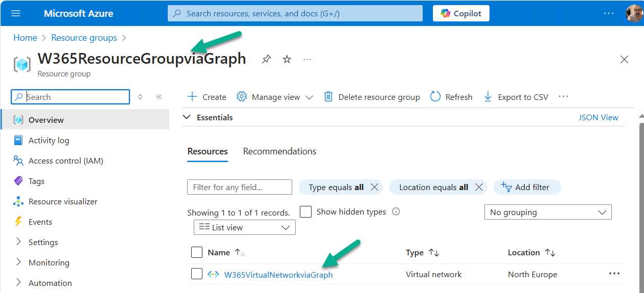This screenshot has width=644, height=293.
Task: Click the resource group cube icon
Action: pyautogui.click(x=22, y=64)
